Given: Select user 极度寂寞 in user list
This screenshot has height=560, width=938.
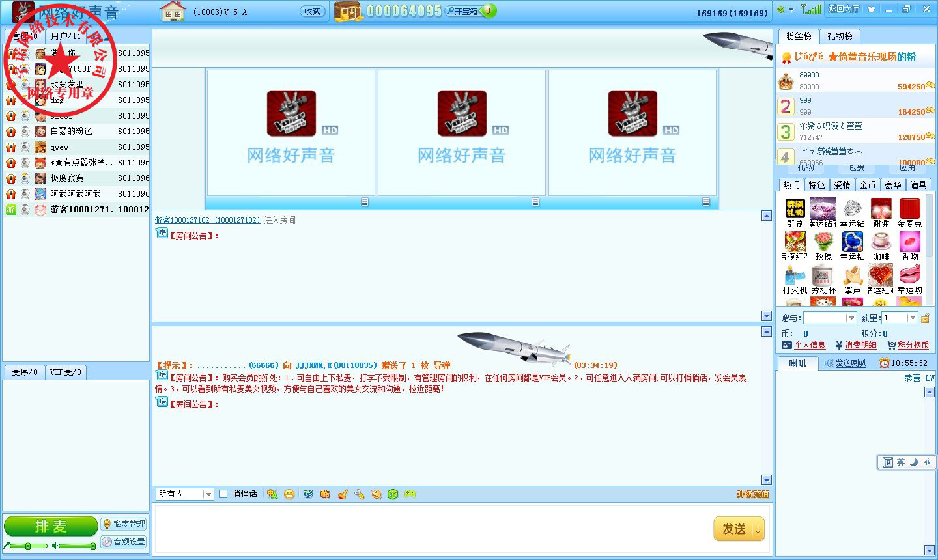Looking at the screenshot, I should coord(77,178).
